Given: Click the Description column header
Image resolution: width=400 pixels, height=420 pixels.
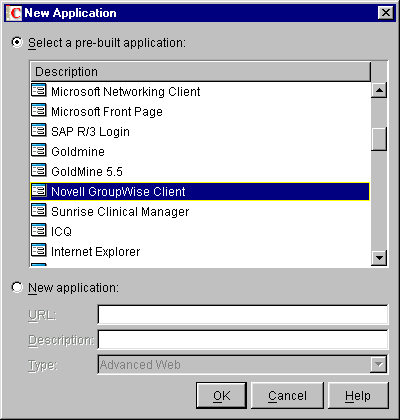Looking at the screenshot, I should (x=201, y=72).
